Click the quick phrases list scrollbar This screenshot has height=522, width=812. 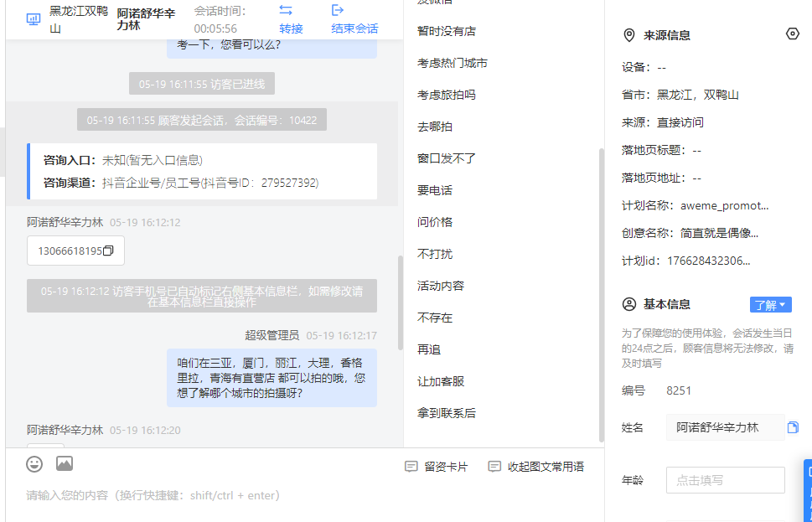[x=601, y=295]
